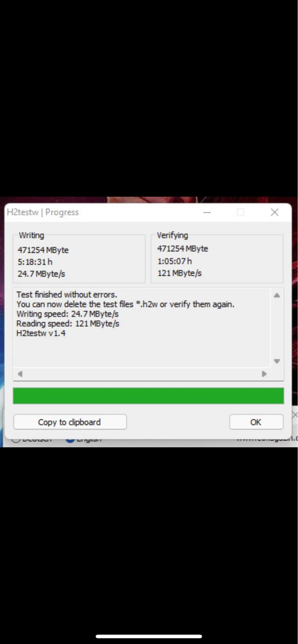This screenshot has height=644, width=298.
Task: Click the greyed-out maximize icon
Action: click(240, 213)
